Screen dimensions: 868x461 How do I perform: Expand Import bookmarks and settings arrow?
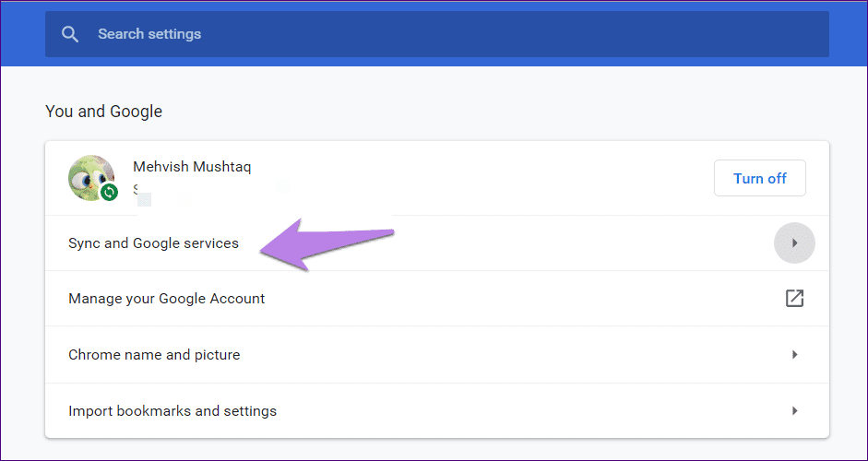795,410
